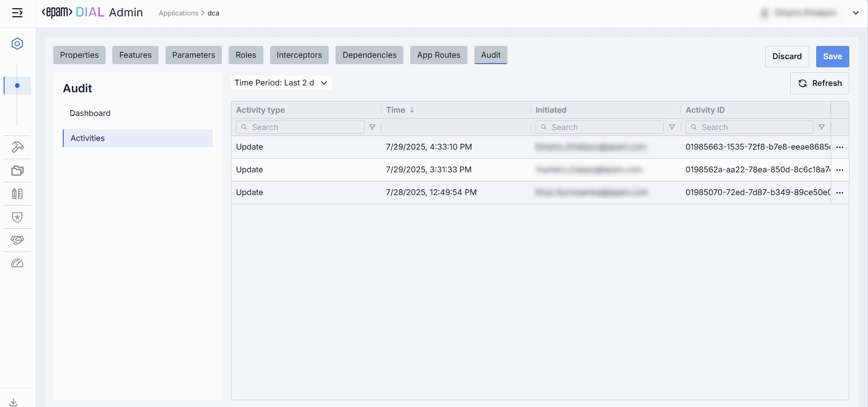Open the folders icon in sidebar
This screenshot has height=407, width=868.
[x=17, y=171]
